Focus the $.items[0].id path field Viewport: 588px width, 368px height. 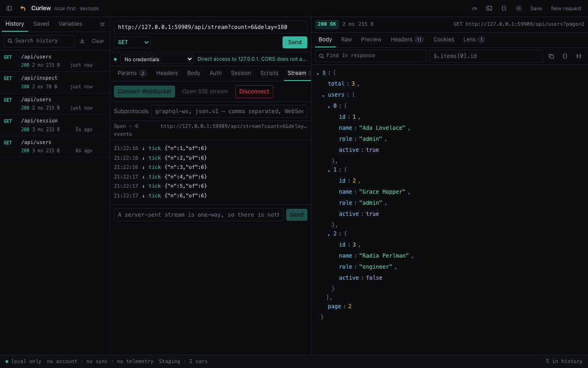pos(486,56)
